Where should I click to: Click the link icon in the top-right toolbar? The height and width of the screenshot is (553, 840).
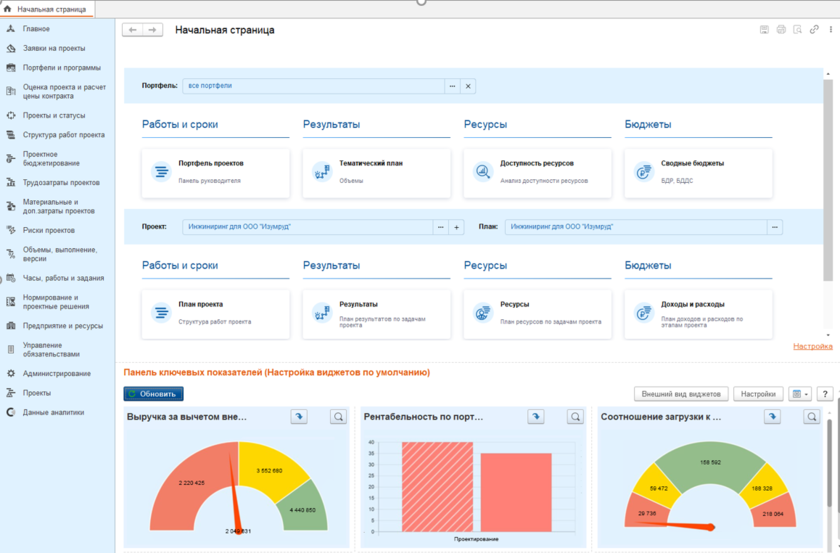[814, 30]
